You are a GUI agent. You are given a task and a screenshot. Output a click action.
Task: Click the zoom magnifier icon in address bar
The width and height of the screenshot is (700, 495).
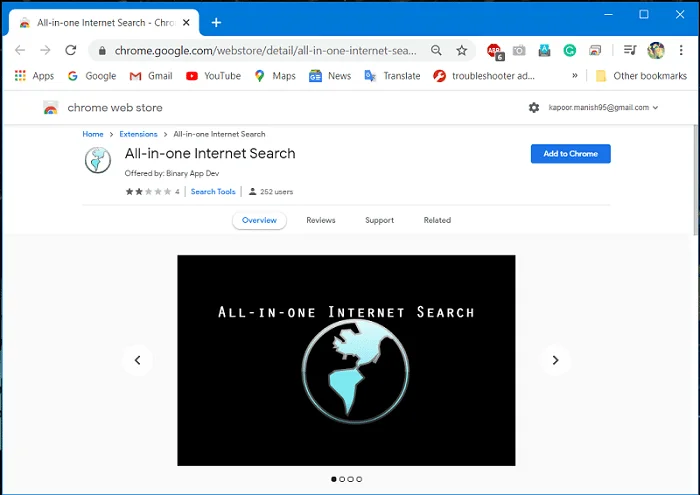coord(436,50)
